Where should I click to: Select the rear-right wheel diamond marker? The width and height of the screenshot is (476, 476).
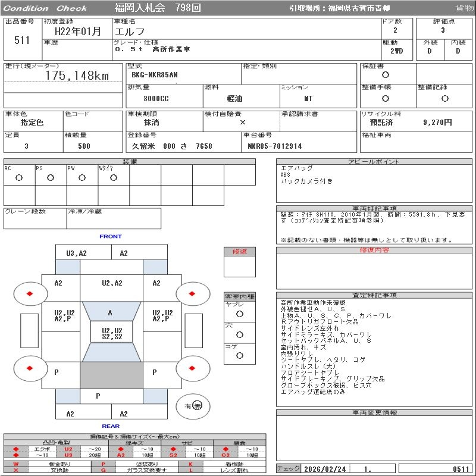[x=192, y=368]
